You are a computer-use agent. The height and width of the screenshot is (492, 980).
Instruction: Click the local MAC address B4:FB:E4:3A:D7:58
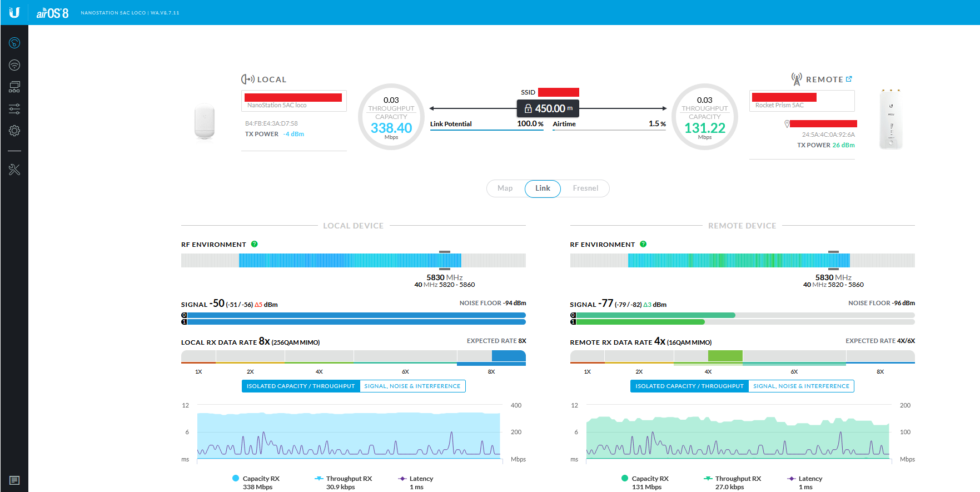(271, 123)
